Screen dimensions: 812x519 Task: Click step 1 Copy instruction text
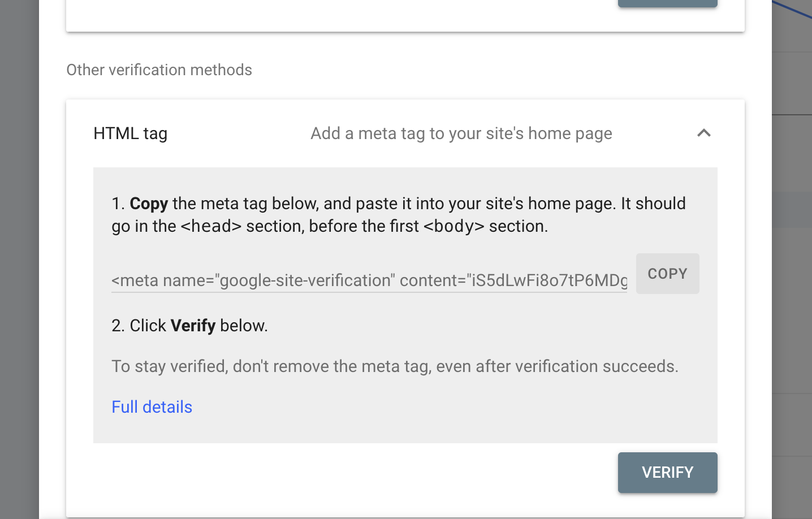coord(396,215)
